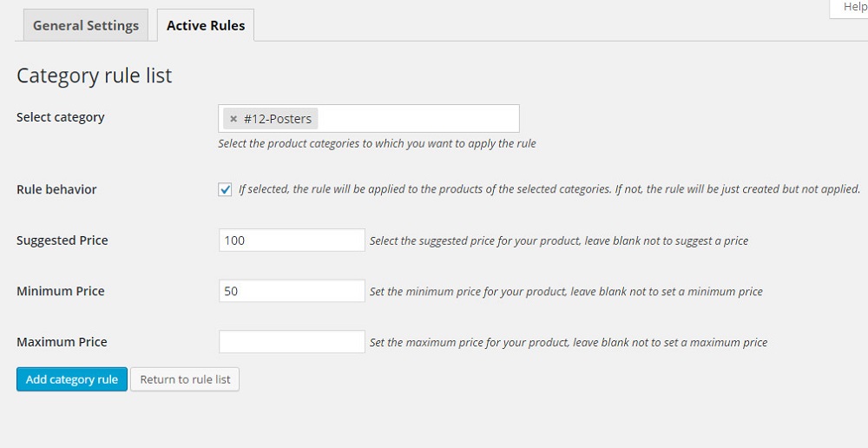This screenshot has width=868, height=448.
Task: Click the empty Maximum Price field
Action: point(292,342)
